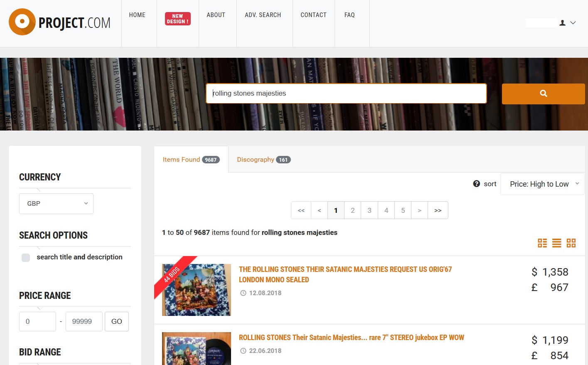Image resolution: width=588 pixels, height=365 pixels.
Task: Click the 161 discography count badge
Action: click(283, 160)
